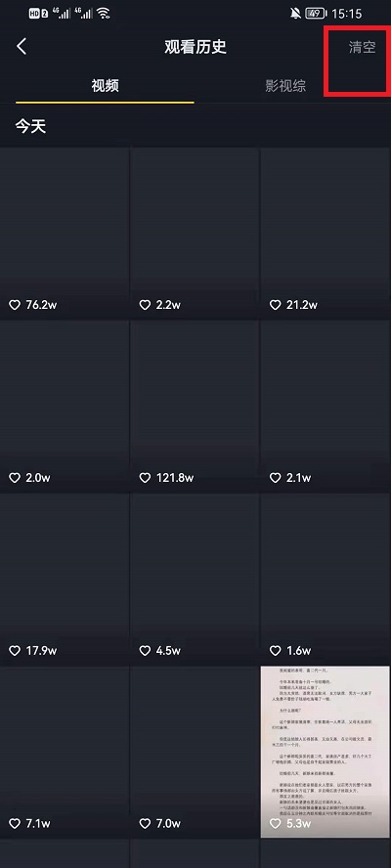Viewport: 391px width, 868px height.
Task: Tap the heart icon beside 17.9w
Action: click(15, 651)
